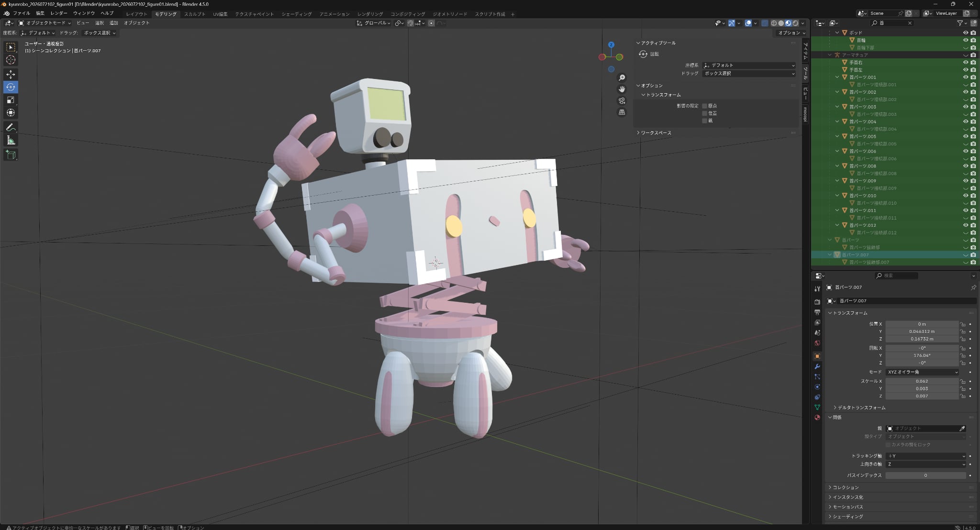
Task: Open the XYZ オイラー角 rotation mode dropdown
Action: (x=922, y=372)
